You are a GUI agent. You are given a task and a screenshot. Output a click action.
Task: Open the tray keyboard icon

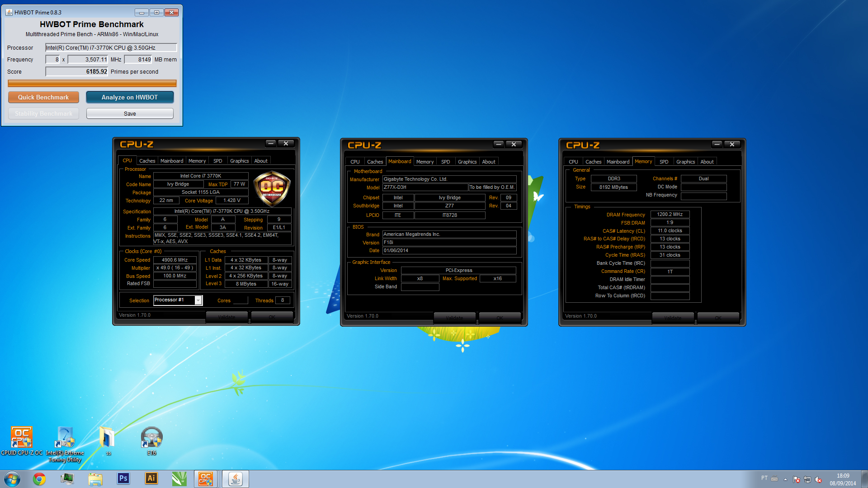coord(774,479)
